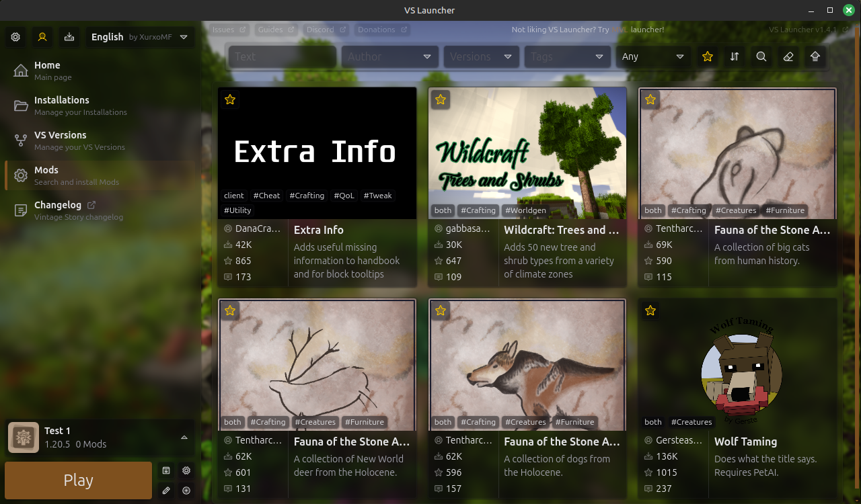Screen dimensions: 861x504
Task: Click the RAVL launcher link
Action: (x=620, y=30)
